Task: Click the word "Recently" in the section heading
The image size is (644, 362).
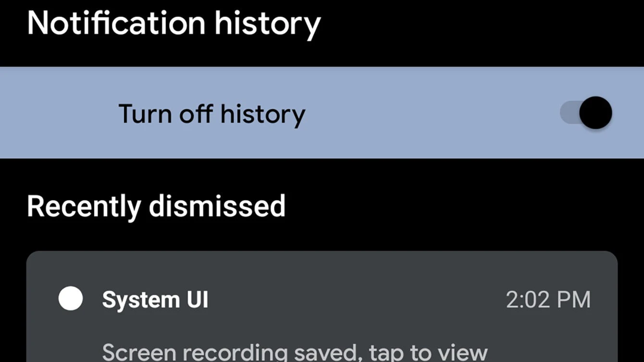Action: coord(83,206)
